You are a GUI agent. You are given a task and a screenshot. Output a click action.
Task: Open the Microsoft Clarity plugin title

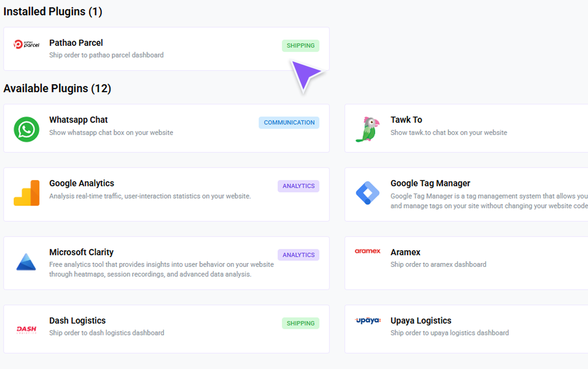(81, 252)
